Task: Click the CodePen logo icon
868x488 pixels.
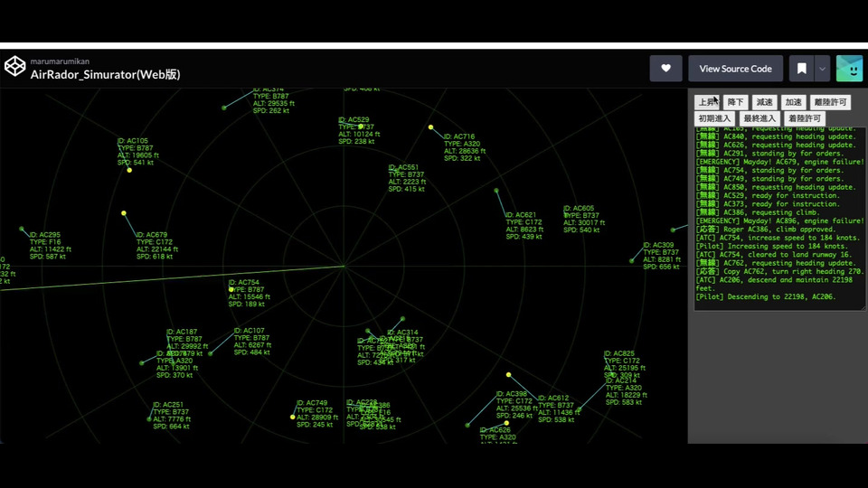Action: 15,66
